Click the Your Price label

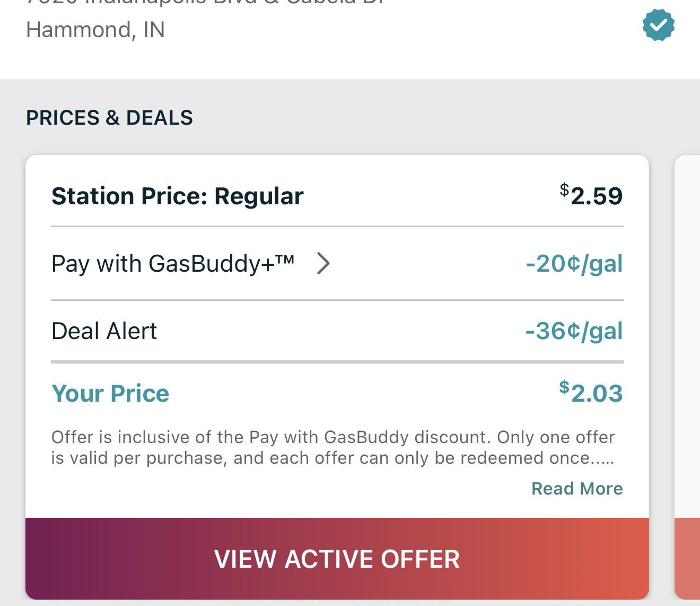coord(110,393)
